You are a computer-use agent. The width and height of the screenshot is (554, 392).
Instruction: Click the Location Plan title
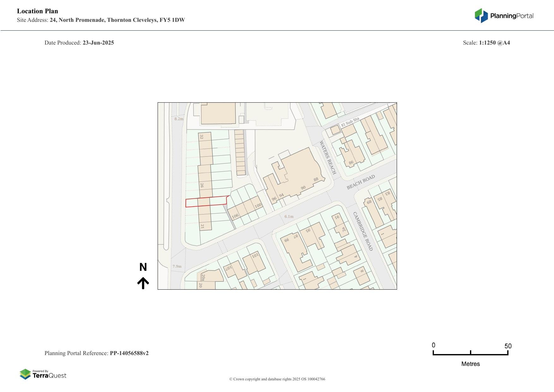[x=38, y=11]
